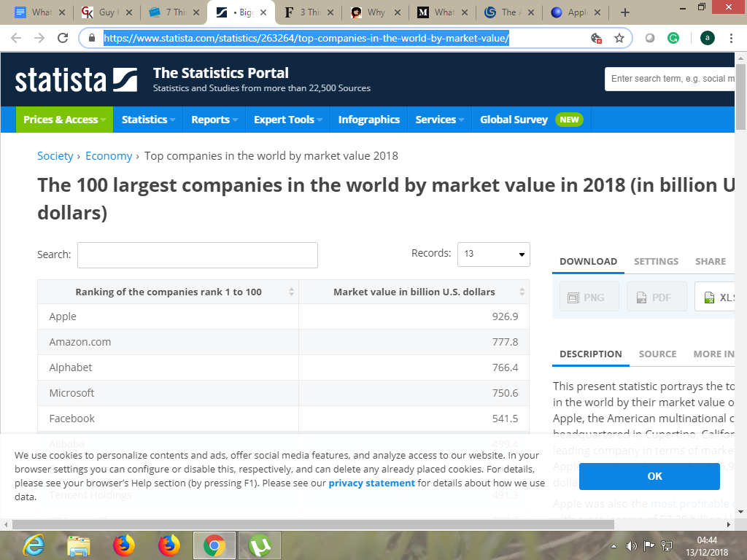This screenshot has width=747, height=560.
Task: Open Infographics nav item
Action: pyautogui.click(x=368, y=120)
